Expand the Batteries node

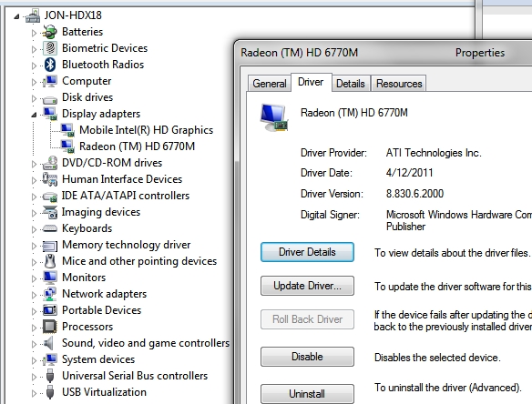point(34,33)
